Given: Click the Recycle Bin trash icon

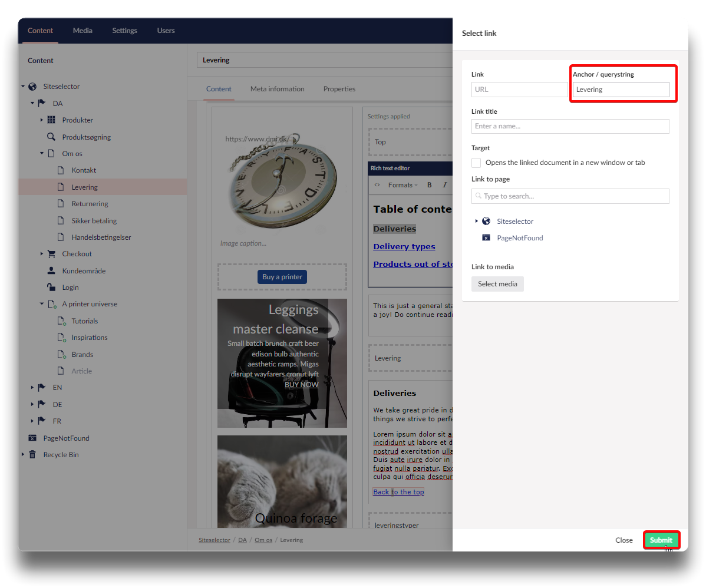Looking at the screenshot, I should [32, 455].
